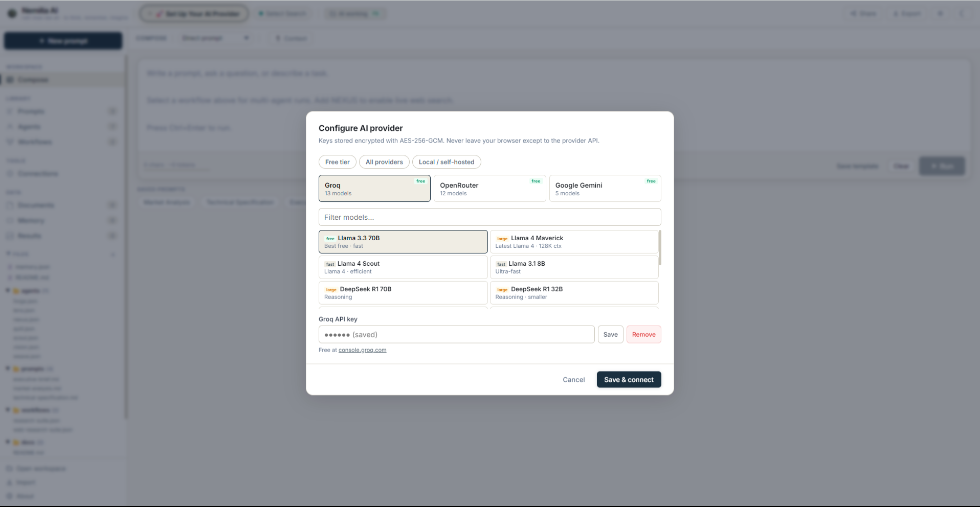This screenshot has height=507, width=980.
Task: Choose the OpenRouter provider card
Action: click(x=489, y=189)
